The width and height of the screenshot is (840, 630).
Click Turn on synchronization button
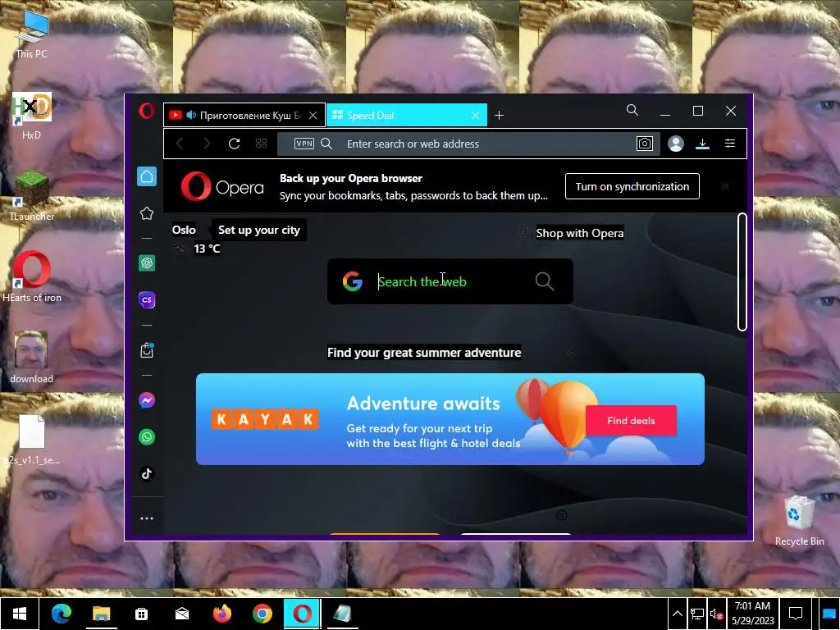632,186
